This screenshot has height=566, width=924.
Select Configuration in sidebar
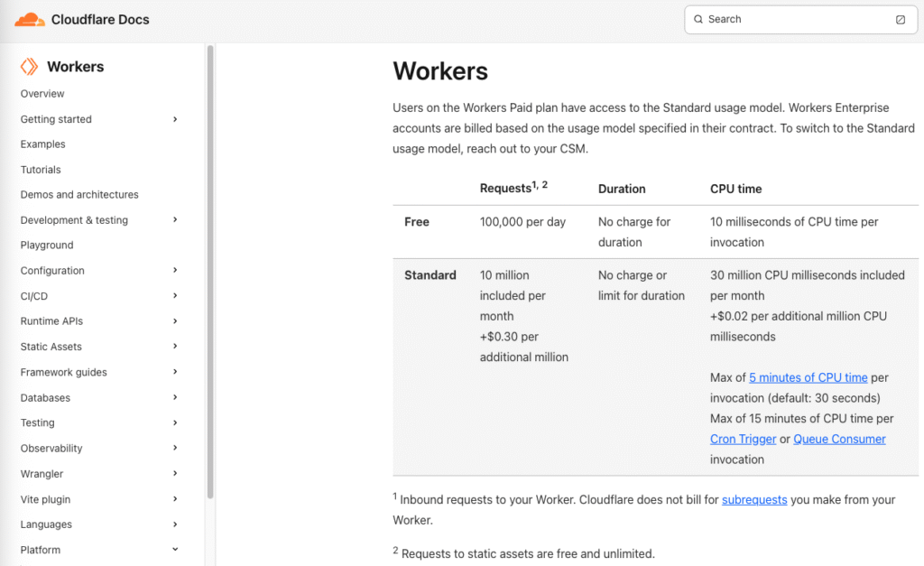click(x=52, y=271)
